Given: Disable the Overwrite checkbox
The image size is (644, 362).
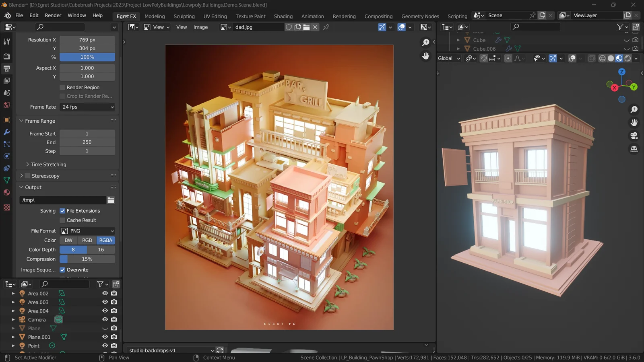Looking at the screenshot, I should pos(62,269).
